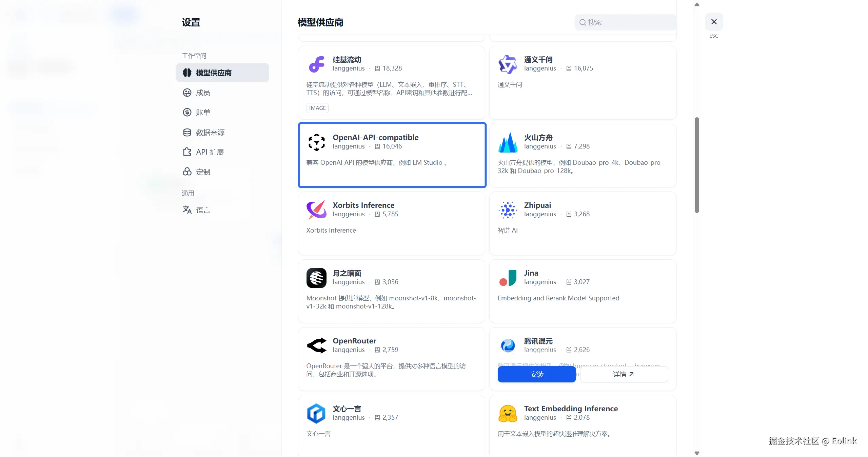
Task: Open 详情 details link for 腾讯混元
Action: pyautogui.click(x=624, y=374)
